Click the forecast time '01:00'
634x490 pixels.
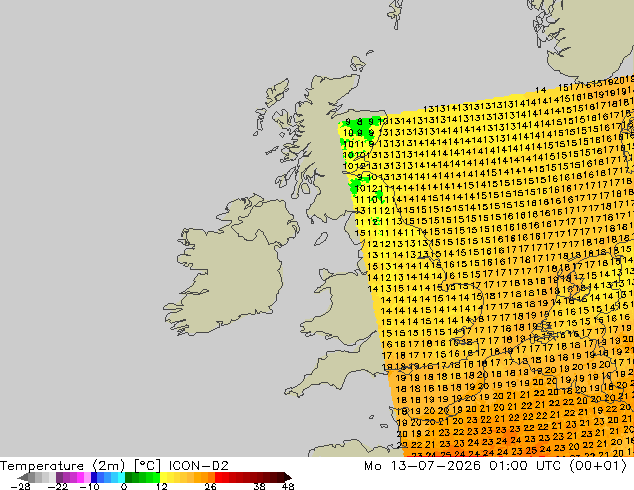tap(508, 466)
